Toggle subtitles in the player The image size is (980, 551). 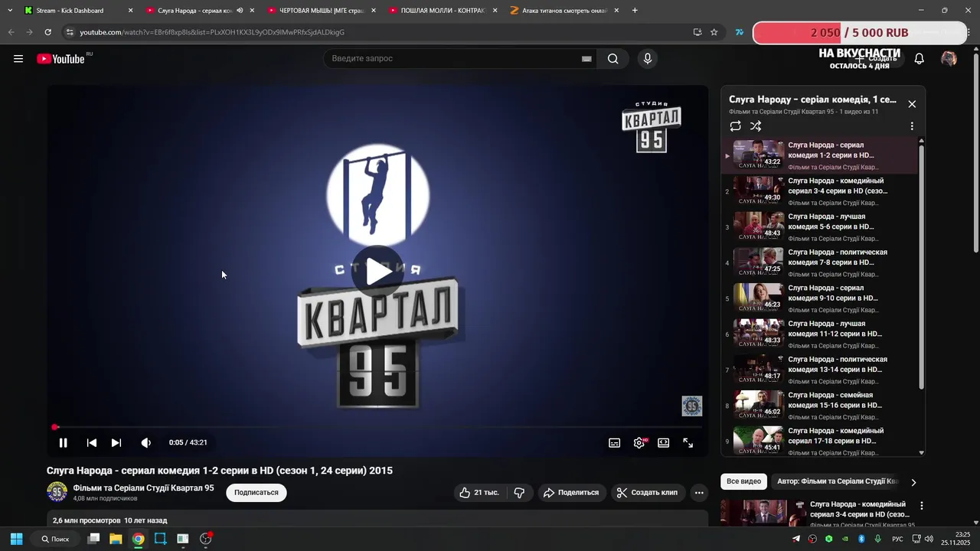[x=615, y=442]
